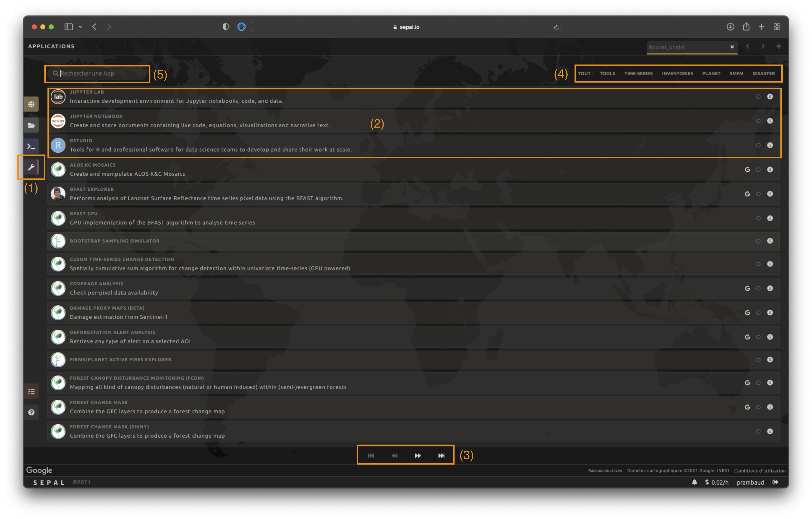Open Safari sidebar dropdown chevron
The image size is (812, 519).
click(80, 27)
